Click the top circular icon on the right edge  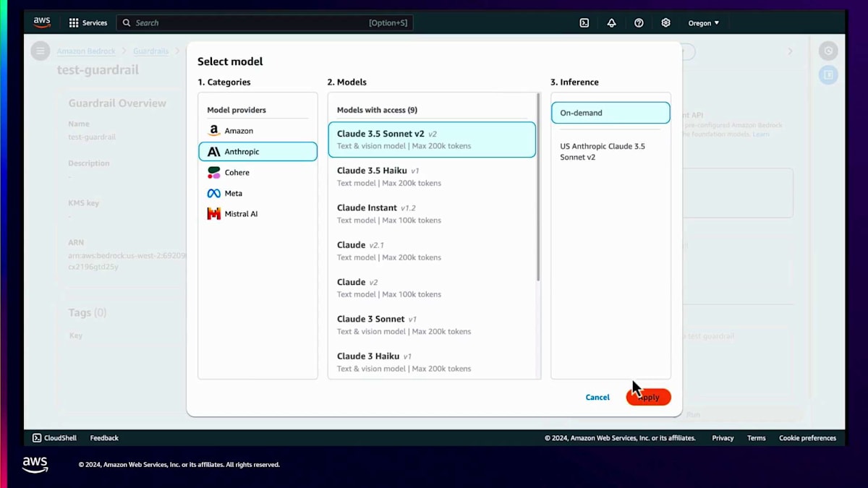[x=828, y=51]
